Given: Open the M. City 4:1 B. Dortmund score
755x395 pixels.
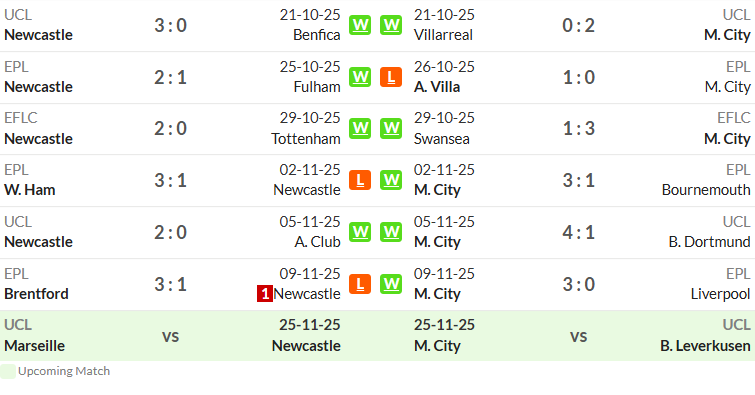Looking at the screenshot, I should coord(579,233).
